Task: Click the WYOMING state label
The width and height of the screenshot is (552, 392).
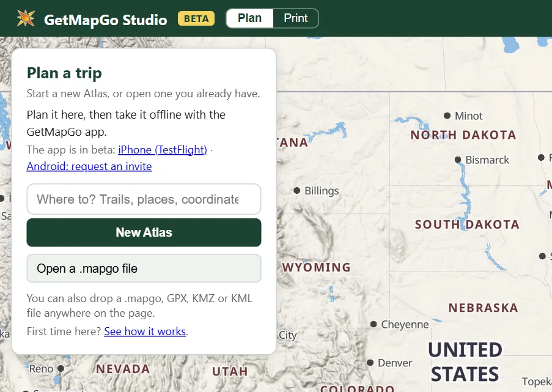Action: click(316, 267)
